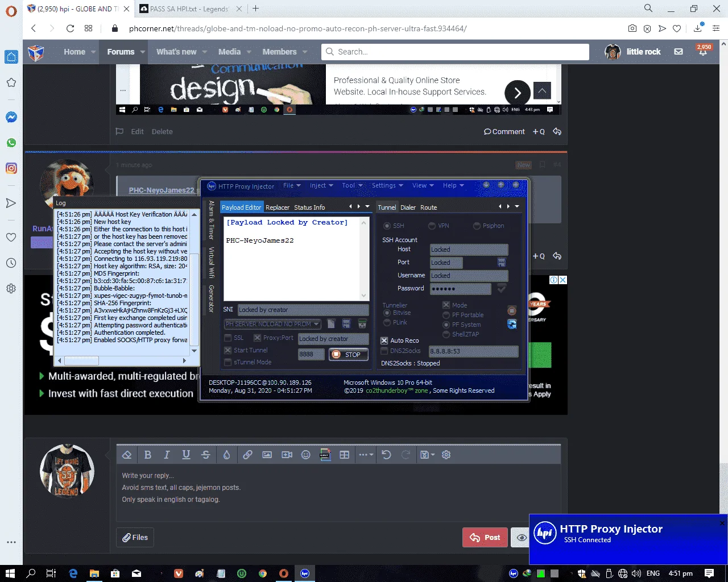
Task: Open the more options ellipsis in editor toolbar
Action: tap(366, 455)
